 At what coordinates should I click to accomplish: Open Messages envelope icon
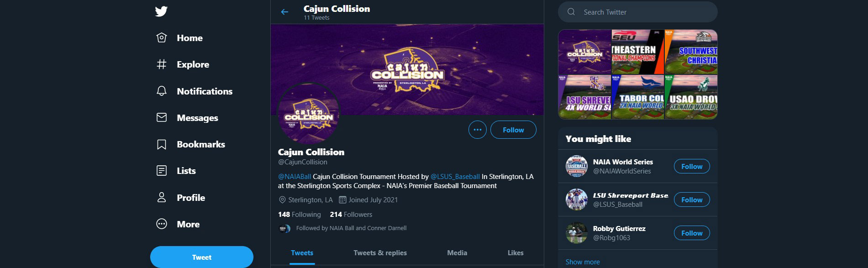(162, 118)
